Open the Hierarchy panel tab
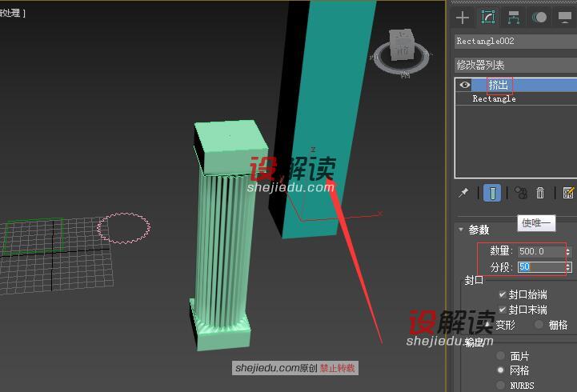This screenshot has height=392, width=577. (514, 18)
